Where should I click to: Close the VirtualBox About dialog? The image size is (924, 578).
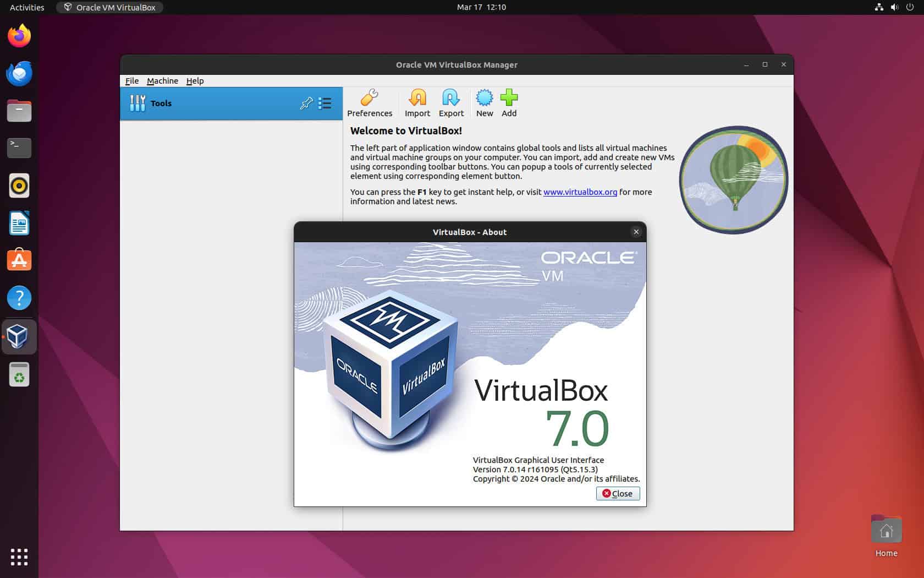[618, 493]
